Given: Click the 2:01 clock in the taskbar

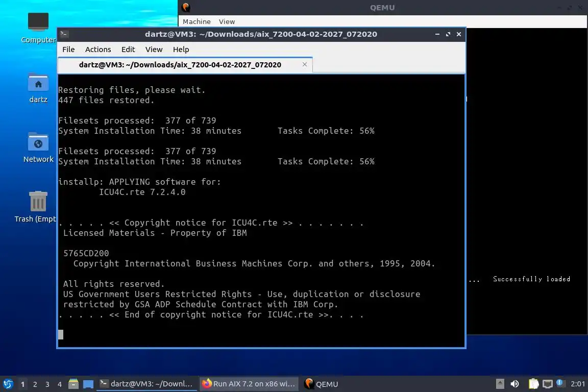Looking at the screenshot, I should coord(577,384).
